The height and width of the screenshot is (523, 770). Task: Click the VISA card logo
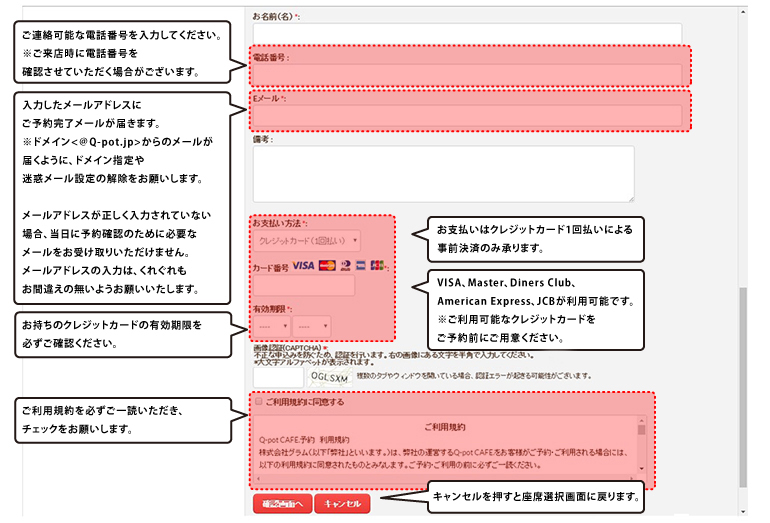pos(303,266)
